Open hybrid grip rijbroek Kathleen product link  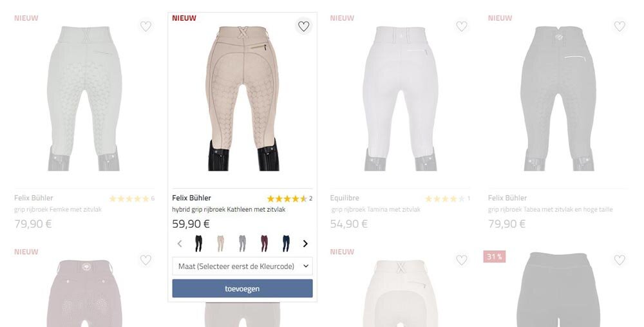tap(229, 210)
